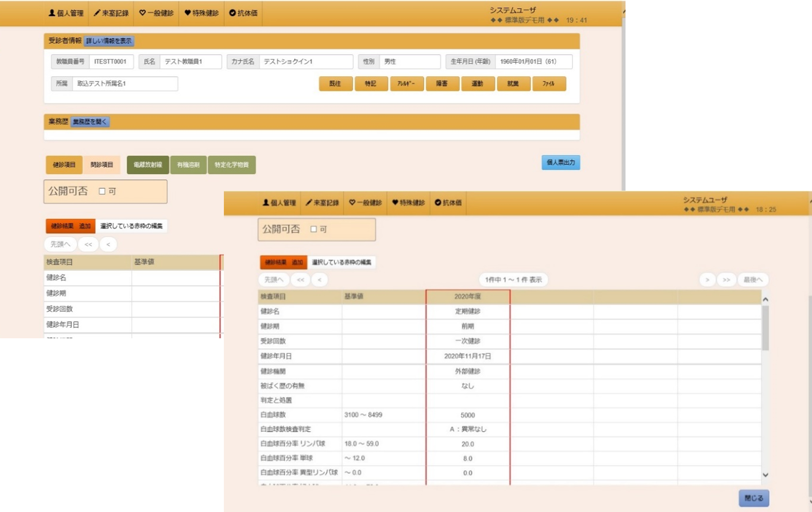Click 業務歴を開く button
This screenshot has width=812, height=512.
tap(90, 122)
